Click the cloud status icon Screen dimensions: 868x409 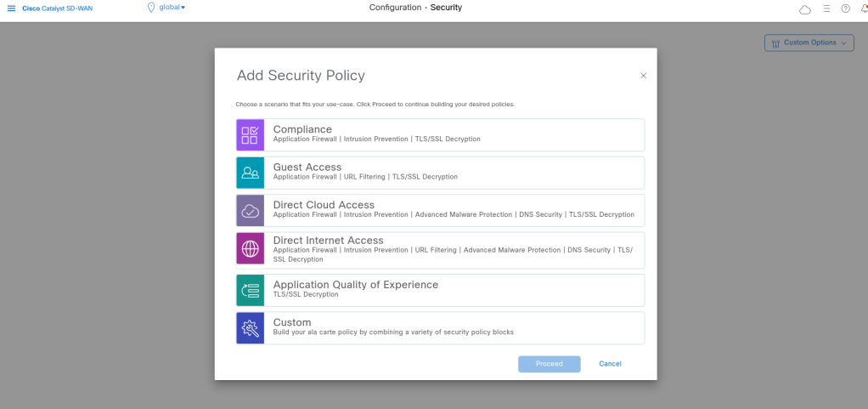coord(805,9)
